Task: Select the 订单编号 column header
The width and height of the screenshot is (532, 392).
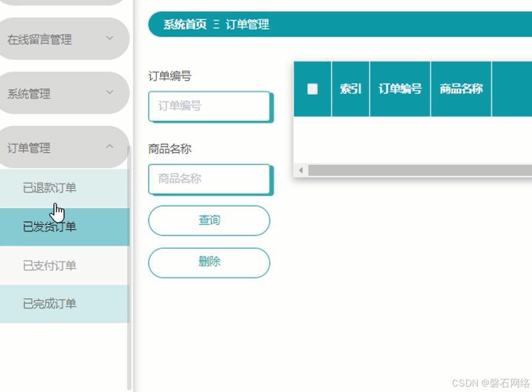Action: pyautogui.click(x=399, y=88)
